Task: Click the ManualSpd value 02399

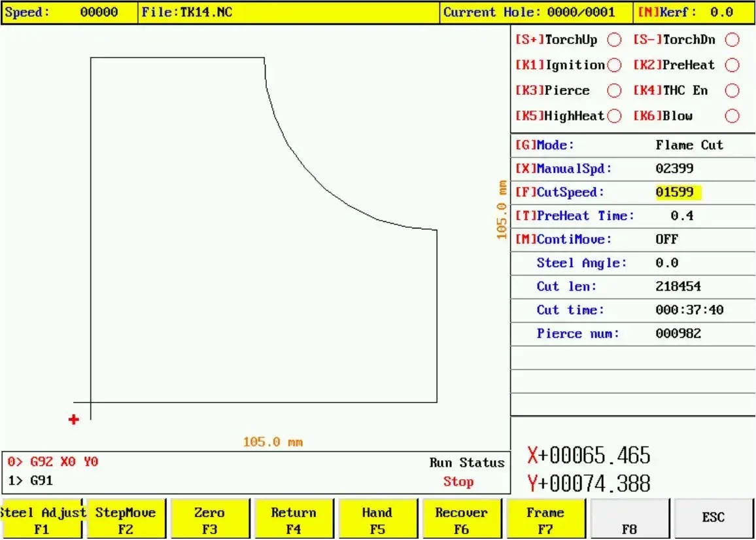Action: 674,169
